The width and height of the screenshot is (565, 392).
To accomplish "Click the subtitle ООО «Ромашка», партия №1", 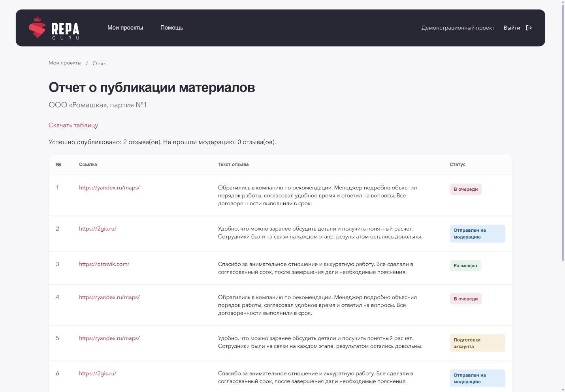I will point(98,105).
